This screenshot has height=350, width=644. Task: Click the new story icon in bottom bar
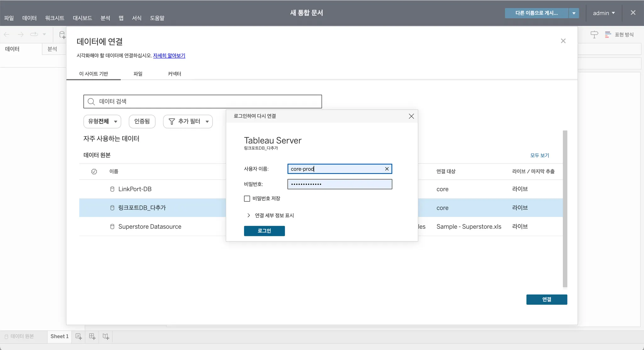(106, 336)
